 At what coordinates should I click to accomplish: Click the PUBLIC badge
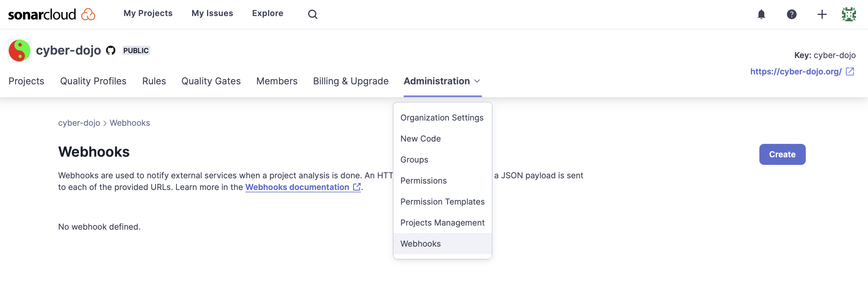point(136,50)
